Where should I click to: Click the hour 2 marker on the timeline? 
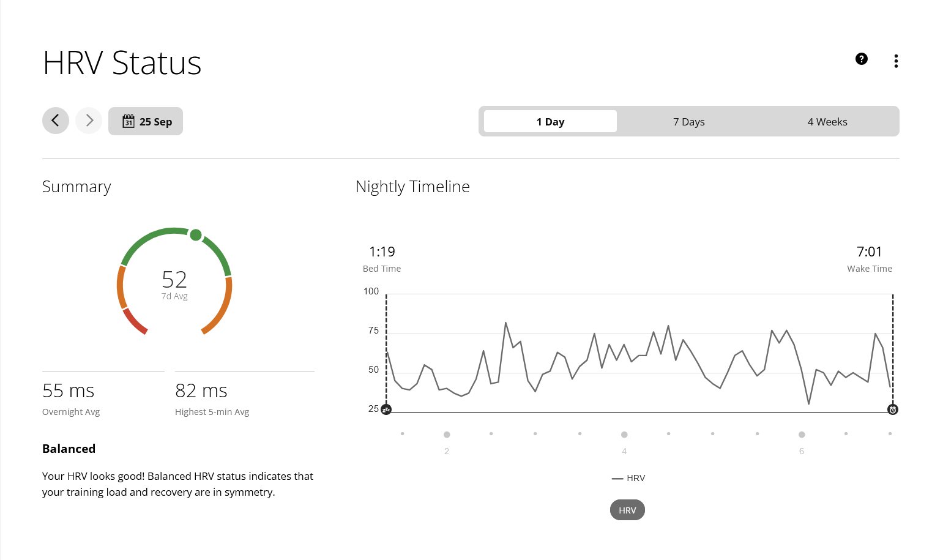coord(447,435)
